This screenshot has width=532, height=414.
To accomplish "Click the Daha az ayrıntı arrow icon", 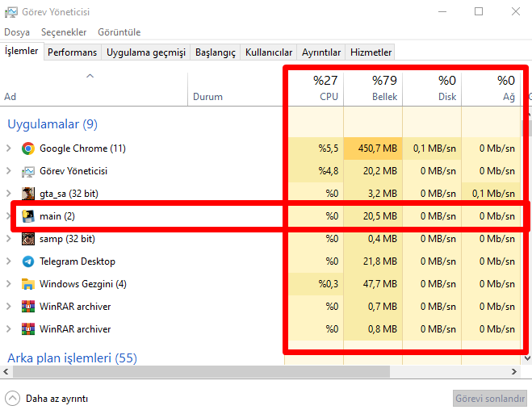I will tap(13, 399).
